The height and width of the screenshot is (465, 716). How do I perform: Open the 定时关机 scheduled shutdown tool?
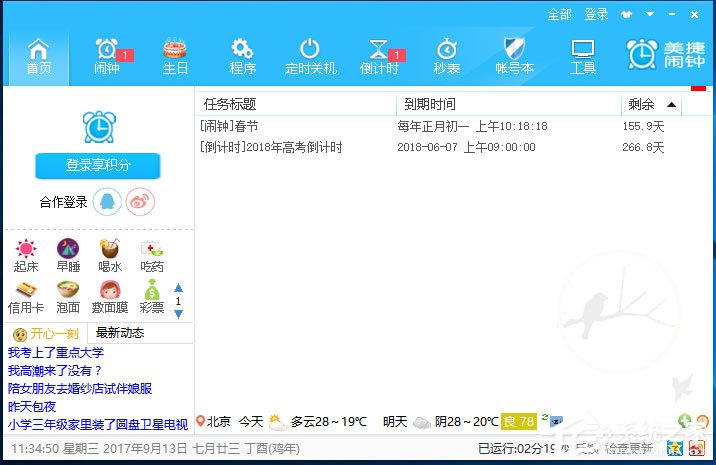pos(311,57)
